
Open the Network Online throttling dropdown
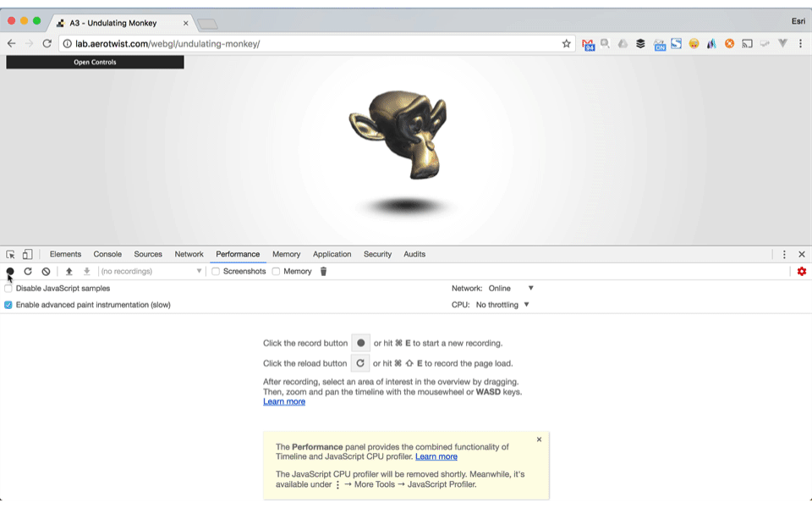coord(511,288)
